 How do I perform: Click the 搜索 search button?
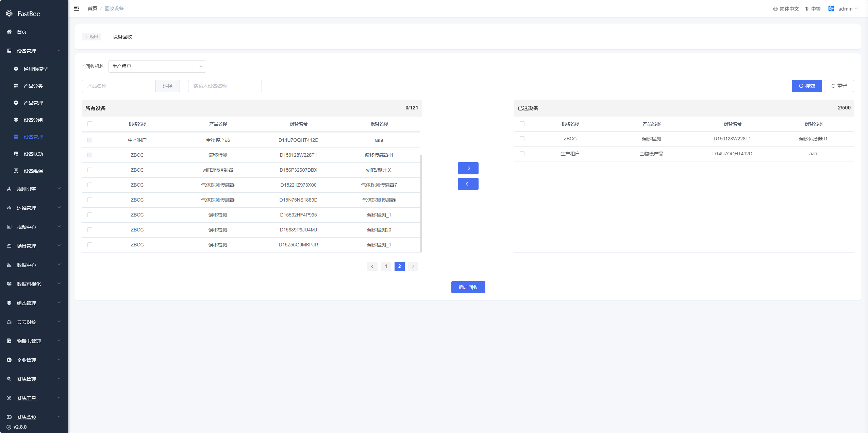(806, 86)
